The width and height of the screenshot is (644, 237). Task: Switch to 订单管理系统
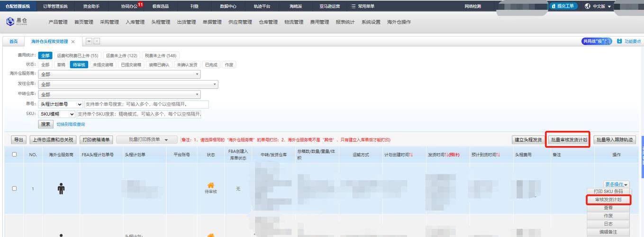pos(55,6)
